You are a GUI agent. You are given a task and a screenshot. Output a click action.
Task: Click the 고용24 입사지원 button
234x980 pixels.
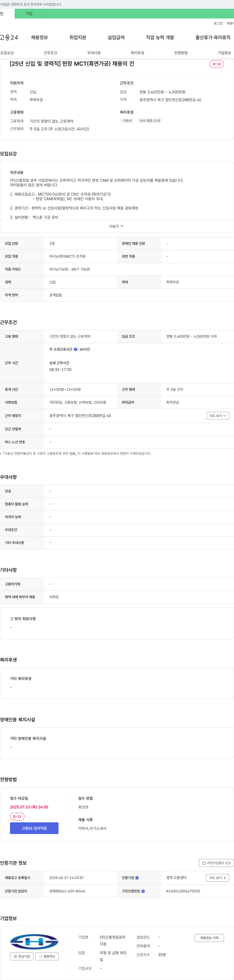(x=34, y=828)
